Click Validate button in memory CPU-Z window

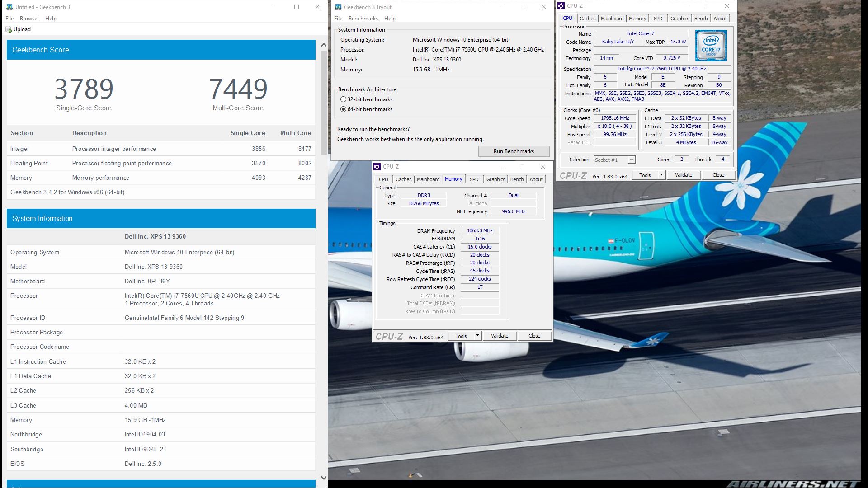point(500,336)
